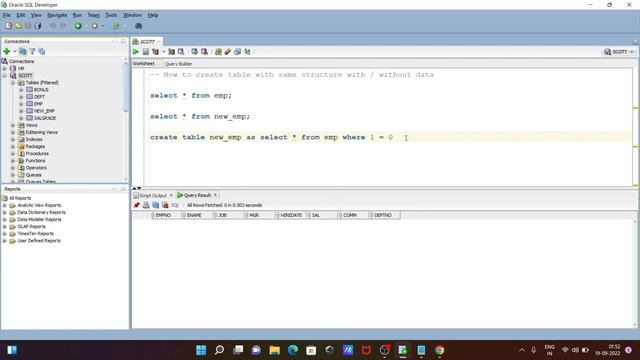Expand the Data Dictionary Reports folder
Image resolution: width=640 pixels, height=360 pixels.
point(4,213)
